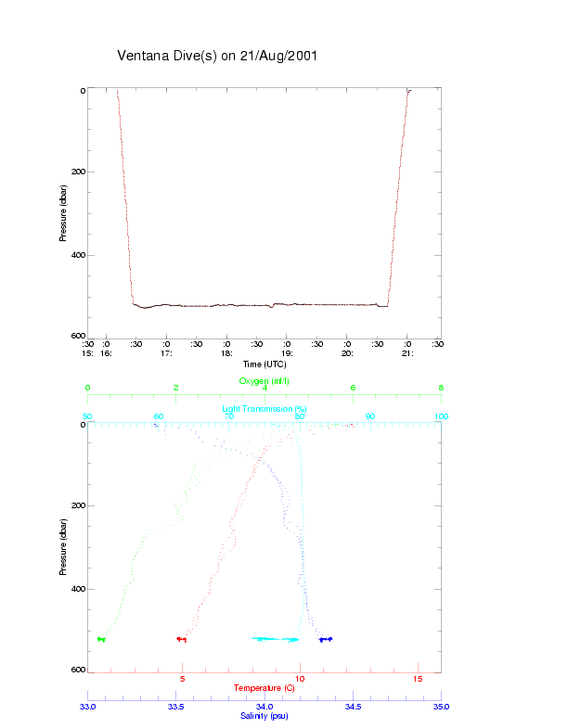Select the green Oxygen (ml/l) axis label
Screen dimensions: 568x728
pos(264,381)
